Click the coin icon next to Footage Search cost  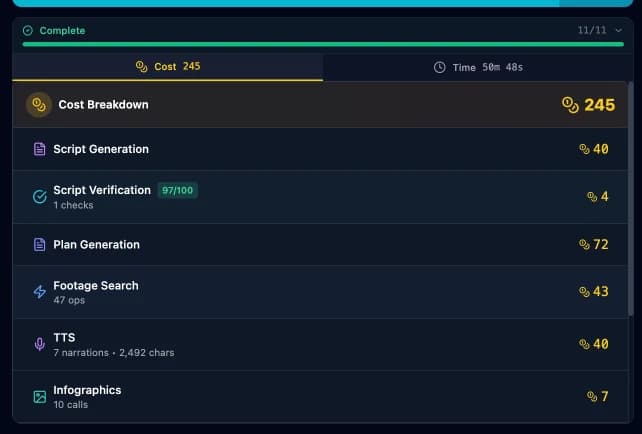(x=584, y=292)
